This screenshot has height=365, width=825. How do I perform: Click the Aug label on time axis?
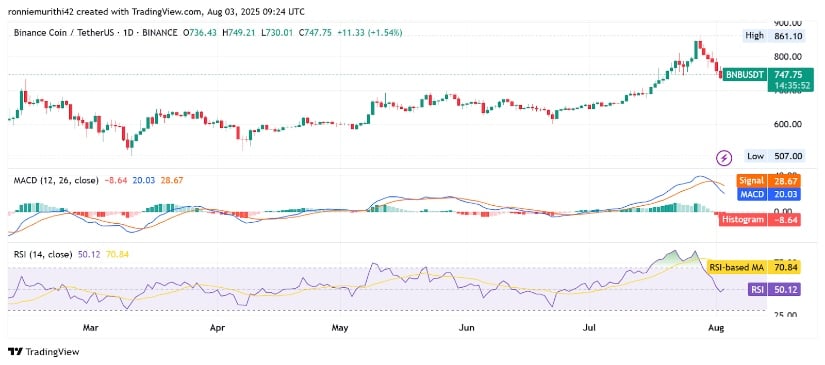716,328
